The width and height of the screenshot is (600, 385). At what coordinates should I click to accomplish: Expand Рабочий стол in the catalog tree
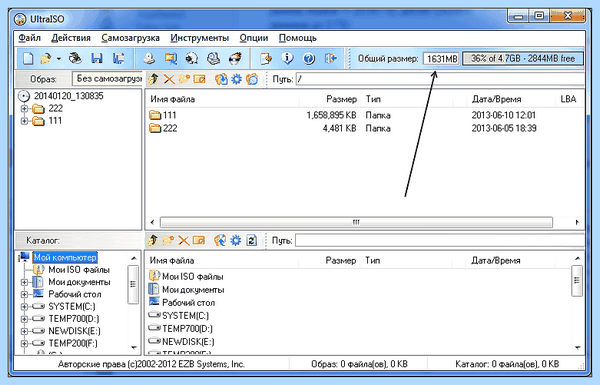[24, 295]
